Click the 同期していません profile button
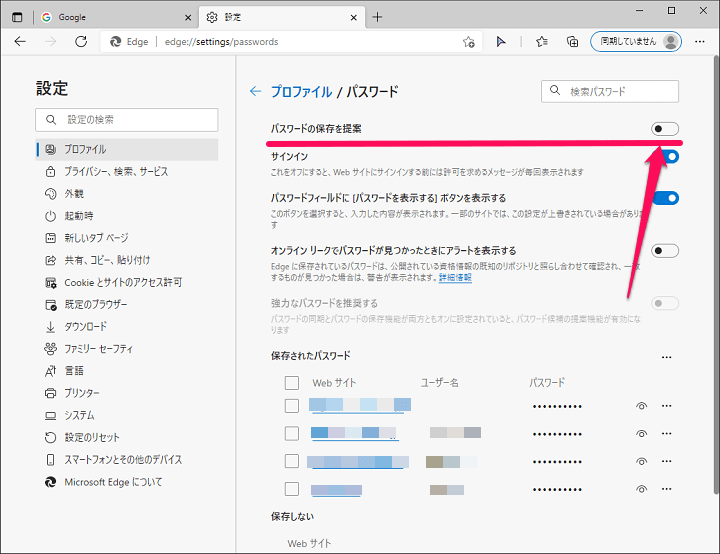This screenshot has width=720, height=554. pyautogui.click(x=636, y=42)
